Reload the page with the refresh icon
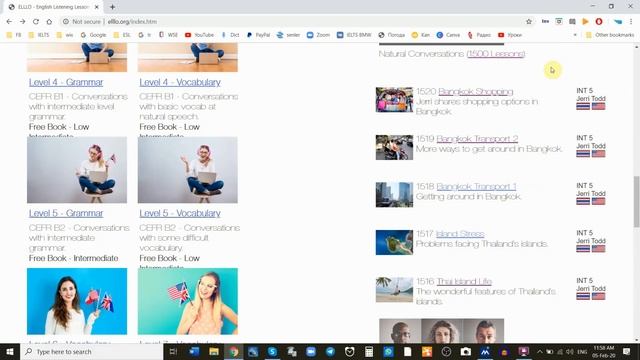 click(x=36, y=22)
